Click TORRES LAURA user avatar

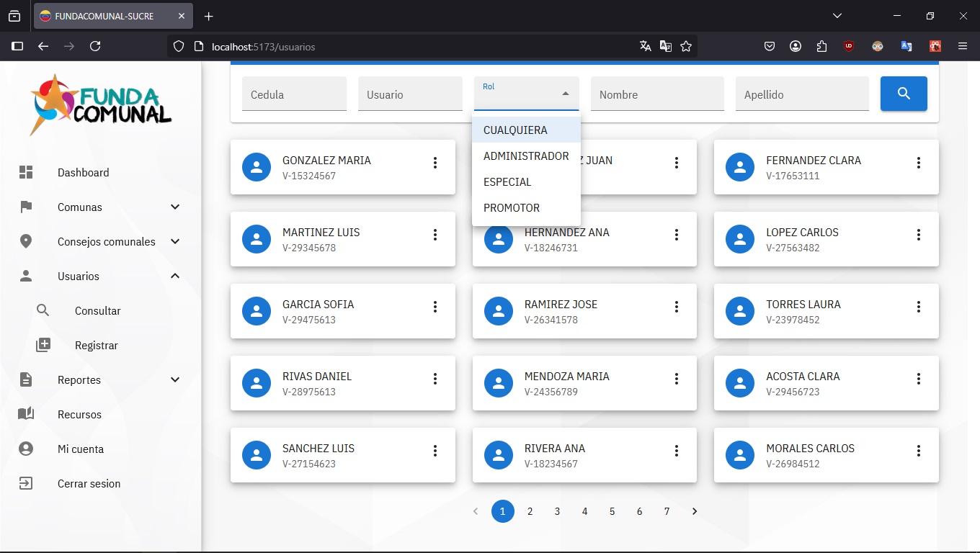[740, 311]
